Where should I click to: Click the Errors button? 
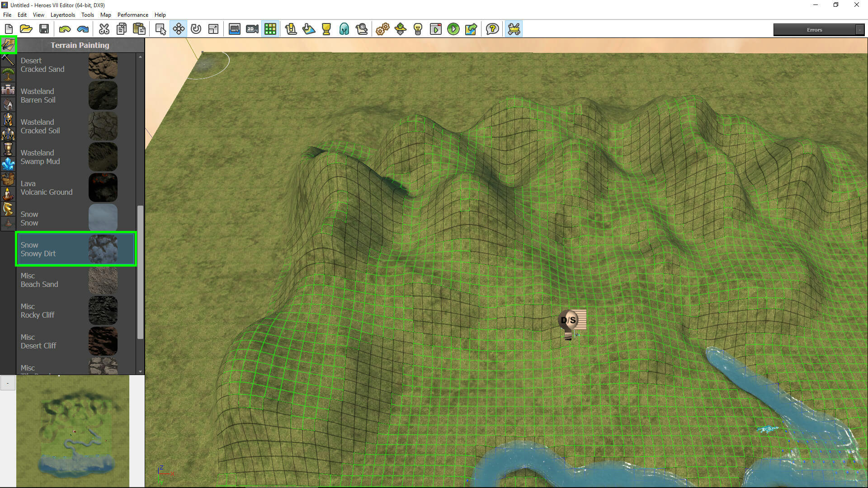814,30
